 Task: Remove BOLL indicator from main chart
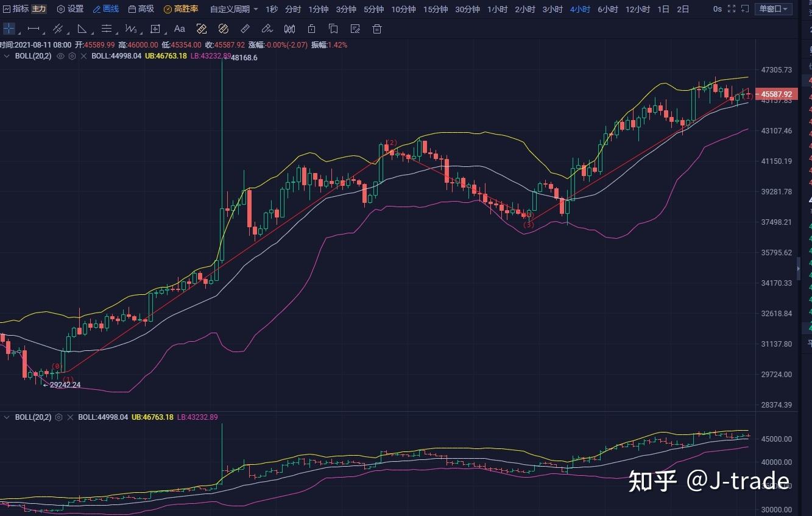point(83,56)
